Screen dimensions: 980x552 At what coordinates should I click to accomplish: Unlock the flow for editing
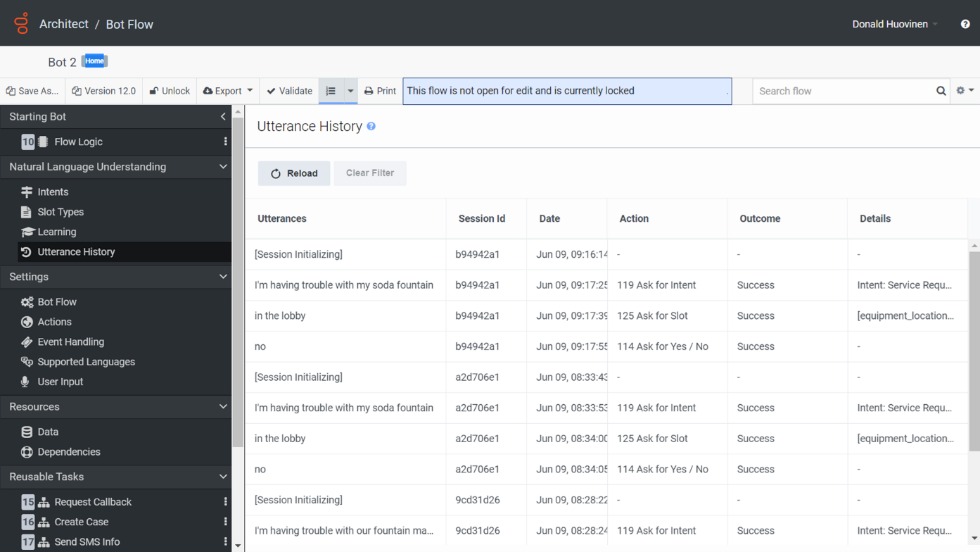pyautogui.click(x=170, y=91)
